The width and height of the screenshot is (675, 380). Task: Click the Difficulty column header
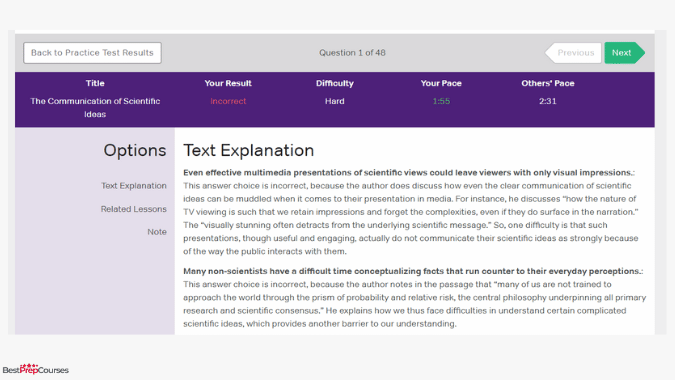pyautogui.click(x=334, y=83)
